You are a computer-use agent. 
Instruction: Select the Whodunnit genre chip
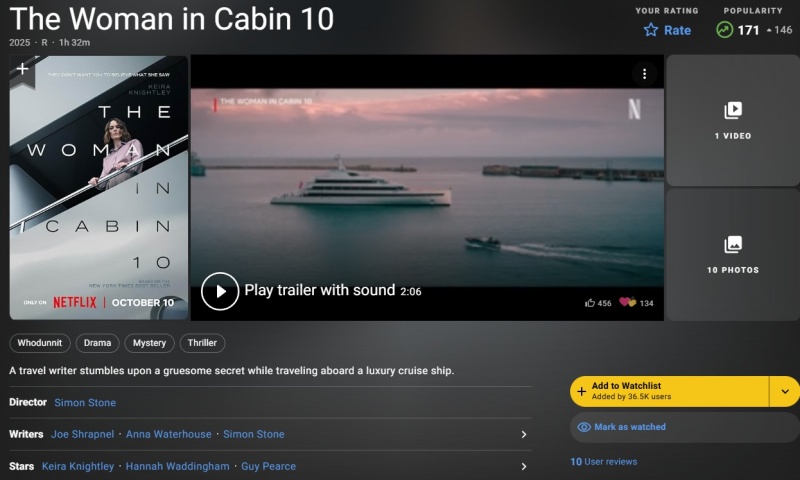pos(40,343)
